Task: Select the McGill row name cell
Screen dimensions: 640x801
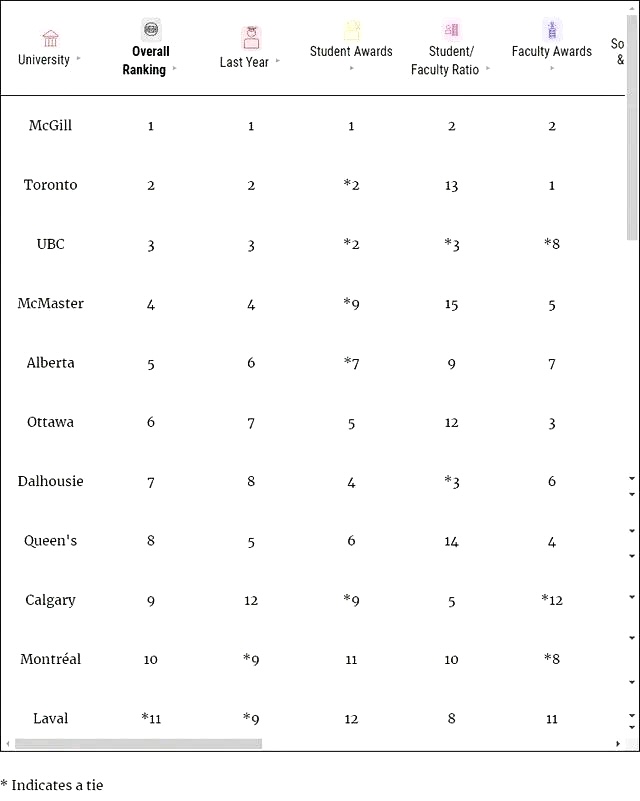Action: [x=50, y=126]
